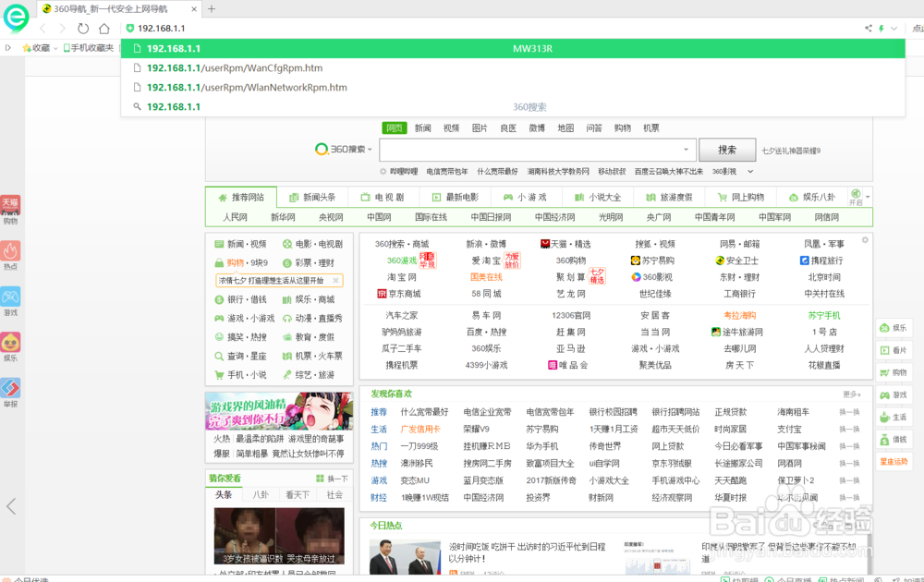Click the 360 search input field
Viewport: 924px width, 582px height.
pos(538,150)
